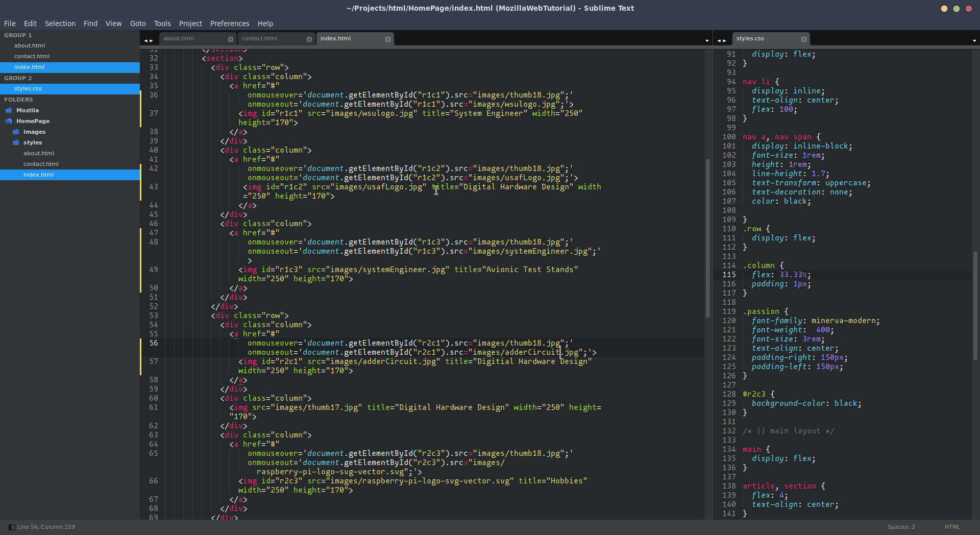Open the HTML syntax selector
Screen dimensions: 980x535
(952, 527)
